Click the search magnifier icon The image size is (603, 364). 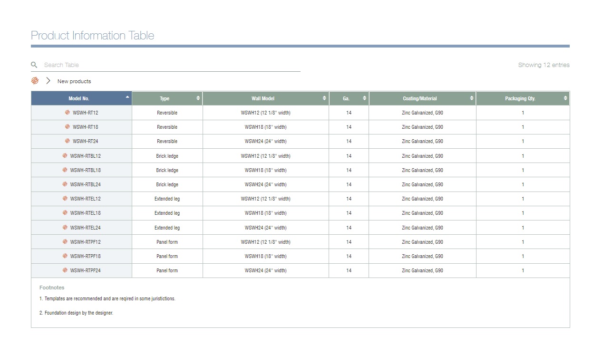click(34, 65)
